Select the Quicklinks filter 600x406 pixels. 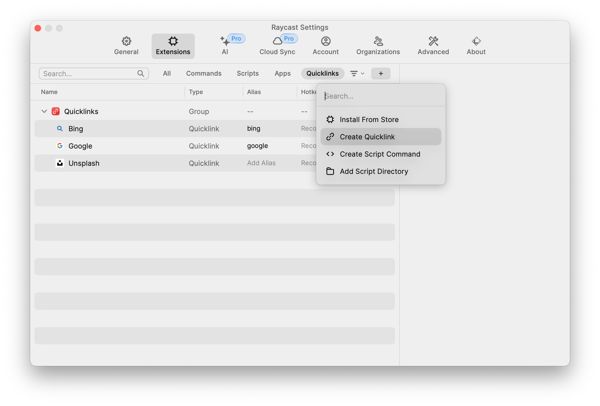[322, 73]
